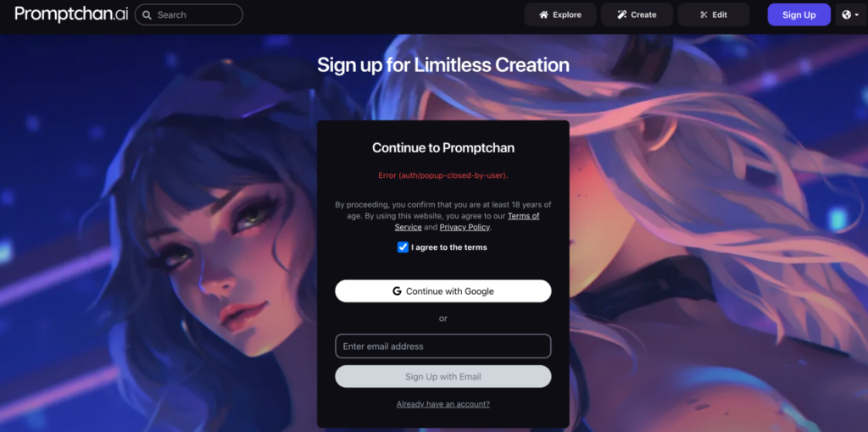
Task: Click the Google G logo icon
Action: [x=397, y=291]
